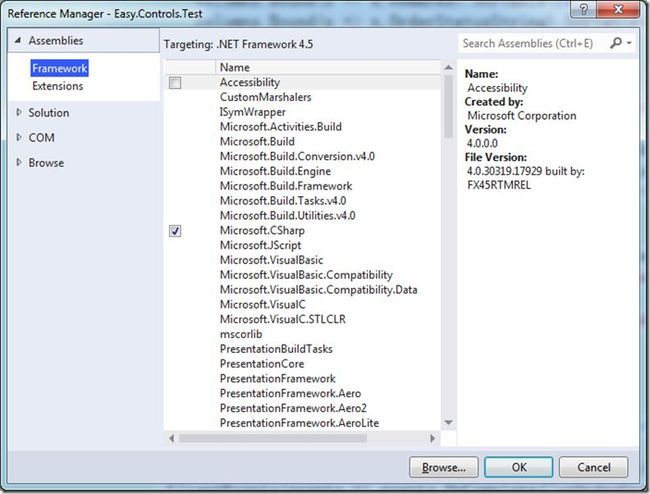Confirm with the OK button
This screenshot has width=650, height=494.
(519, 467)
